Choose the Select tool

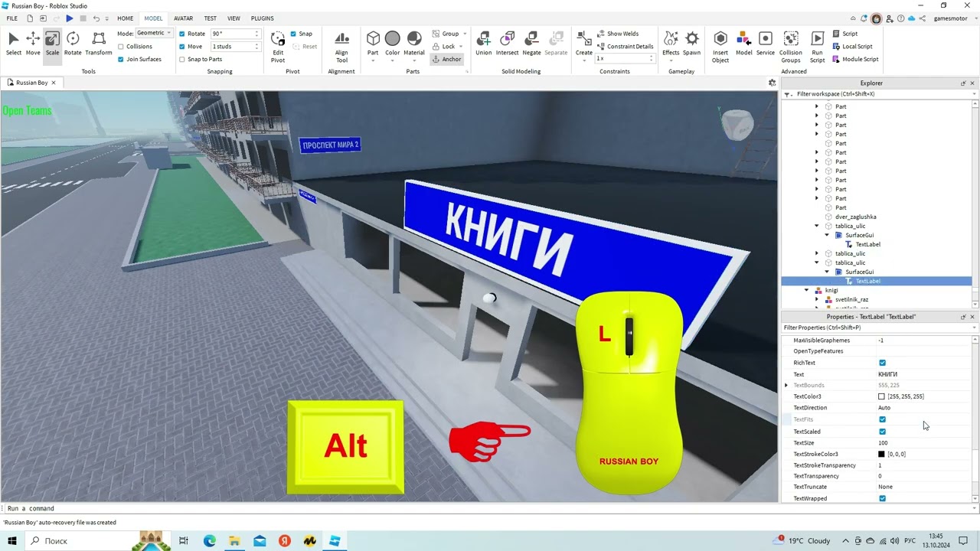pos(14,44)
